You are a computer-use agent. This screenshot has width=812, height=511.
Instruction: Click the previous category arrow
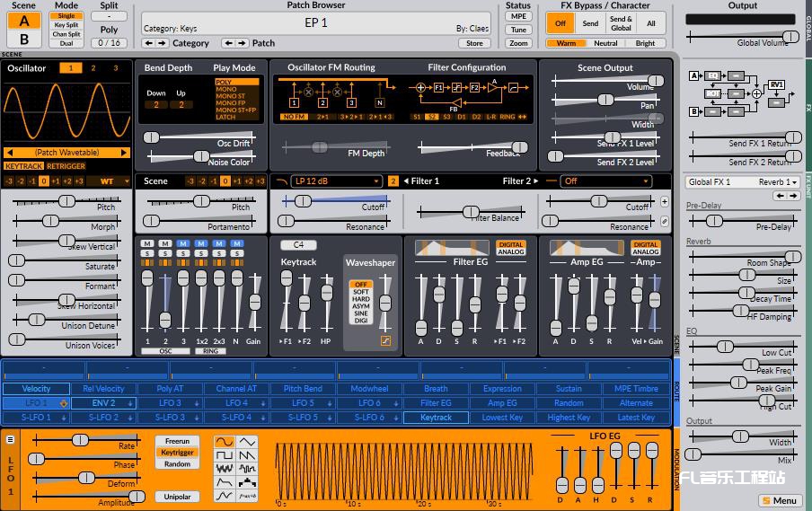click(149, 43)
